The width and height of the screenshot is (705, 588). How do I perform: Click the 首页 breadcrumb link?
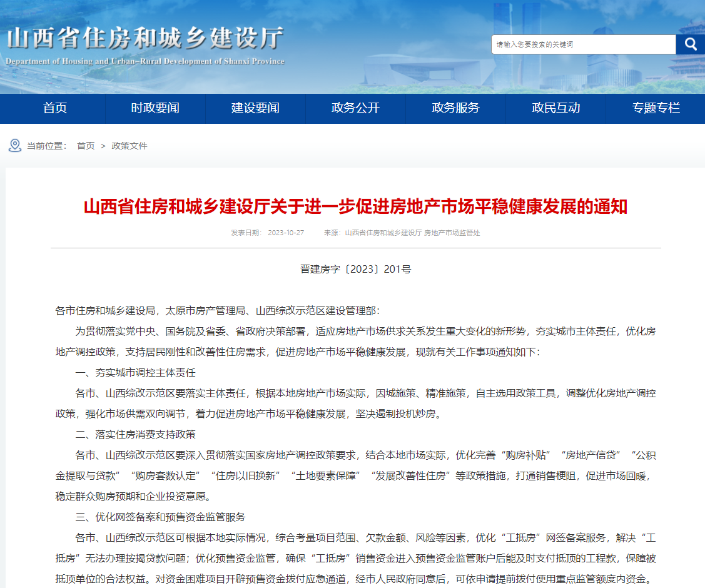coord(86,146)
